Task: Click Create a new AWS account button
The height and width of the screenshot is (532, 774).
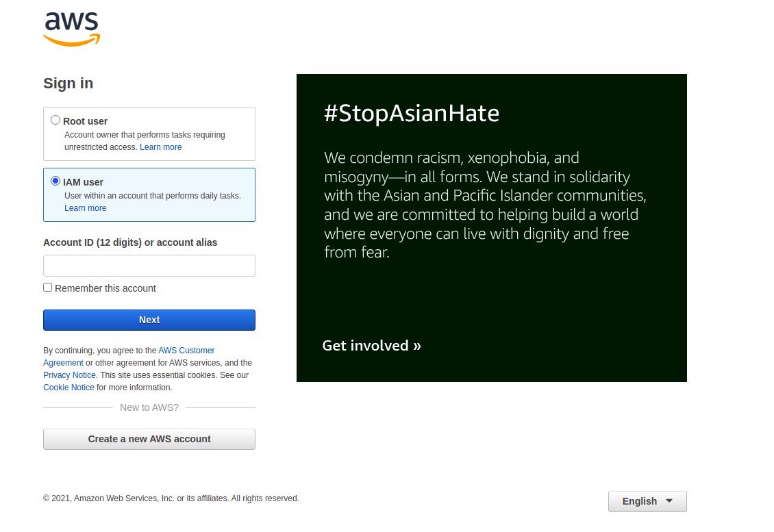Action: [x=149, y=439]
